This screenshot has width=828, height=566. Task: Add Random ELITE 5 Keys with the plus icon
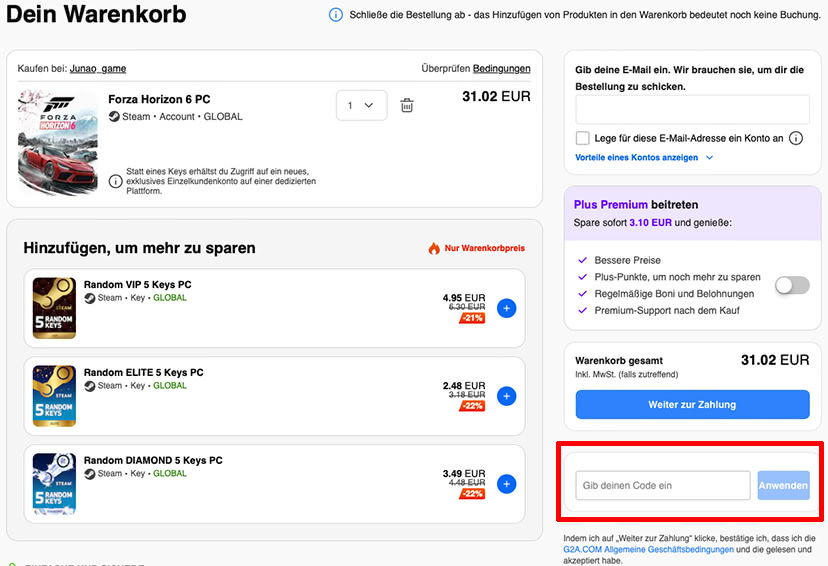pos(506,396)
